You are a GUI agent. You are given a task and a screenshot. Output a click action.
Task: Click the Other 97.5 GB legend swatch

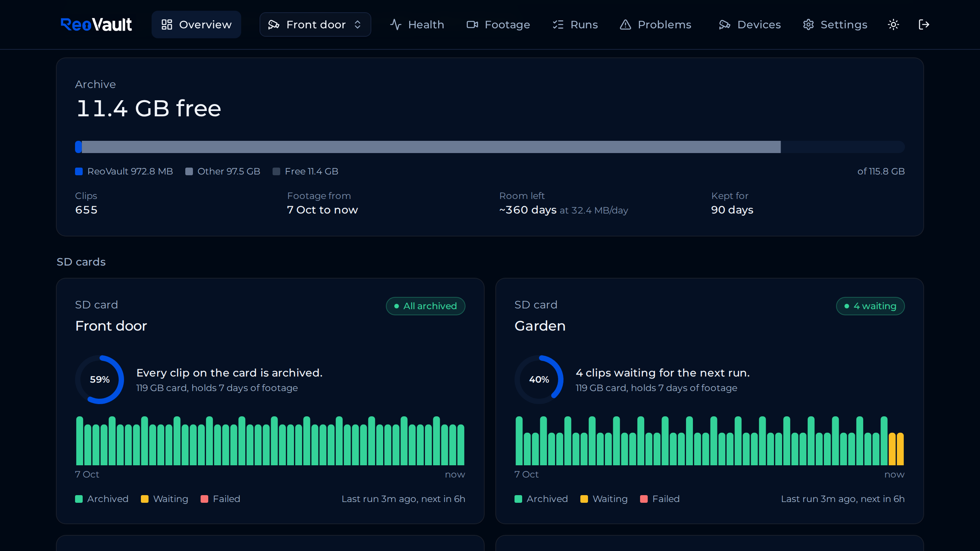point(189,171)
